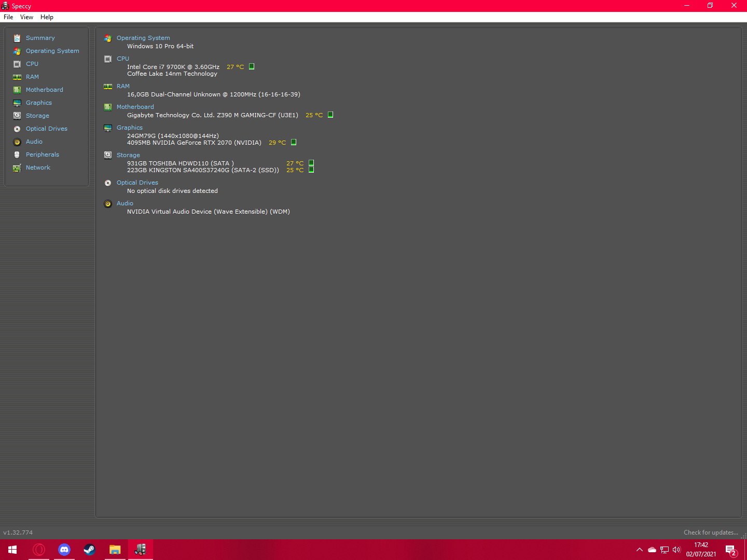Image resolution: width=747 pixels, height=560 pixels.
Task: Click the Storage icon in summary pane
Action: pyautogui.click(x=108, y=155)
